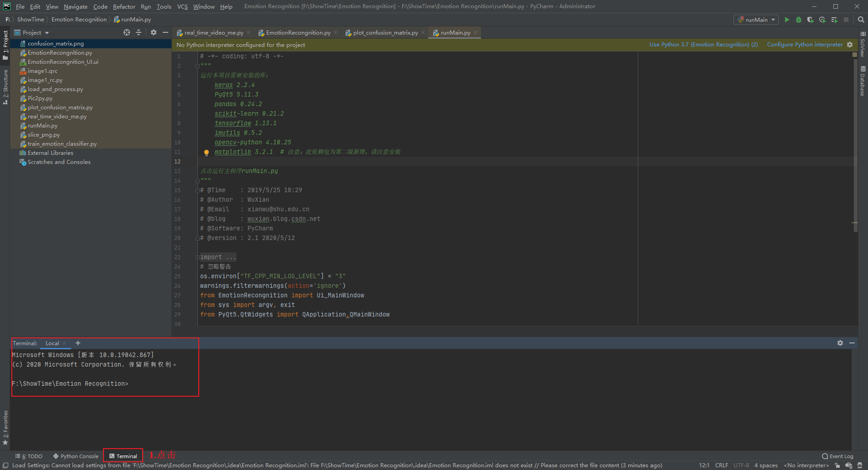
Task: Open interpreter banner settings gear
Action: 850,45
